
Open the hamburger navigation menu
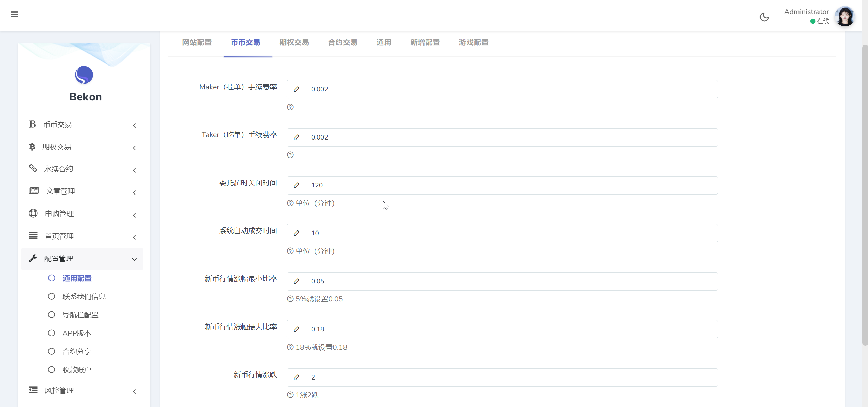14,14
